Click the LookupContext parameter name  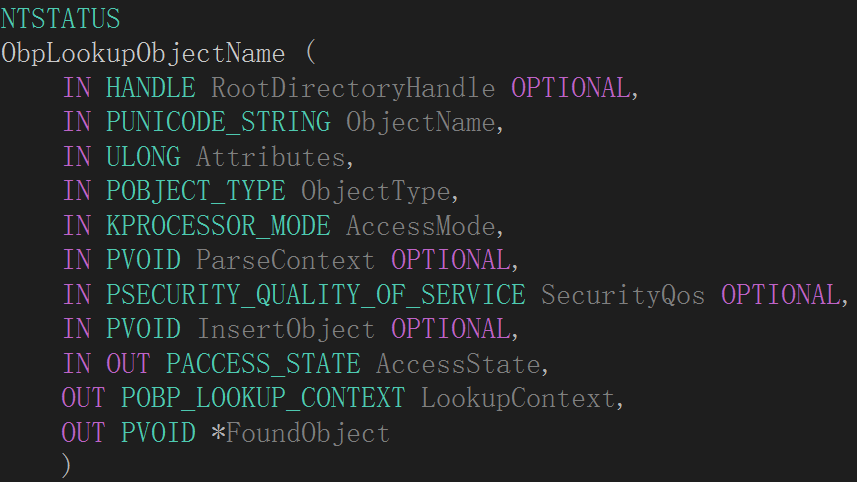(x=518, y=398)
